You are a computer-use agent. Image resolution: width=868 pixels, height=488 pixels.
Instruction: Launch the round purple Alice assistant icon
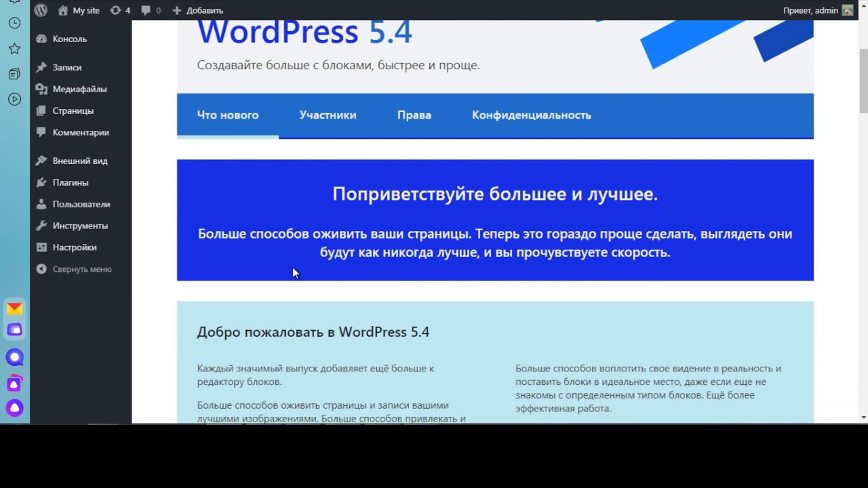(x=14, y=408)
